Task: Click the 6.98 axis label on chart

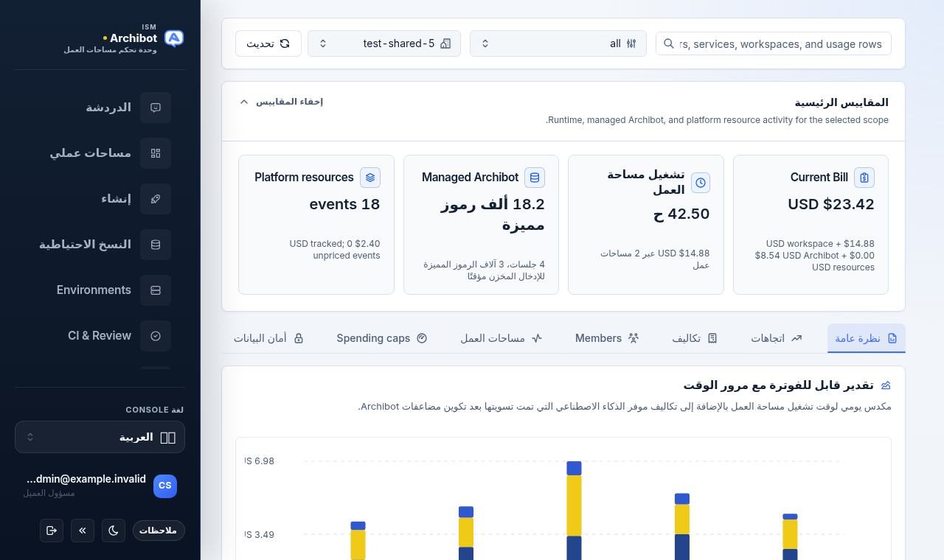Action: pyautogui.click(x=260, y=461)
